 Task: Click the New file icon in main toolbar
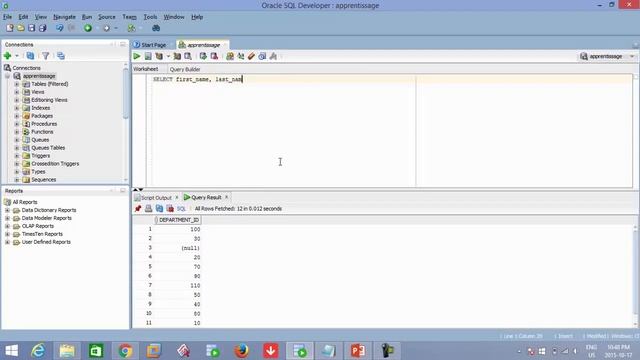[x=10, y=28]
